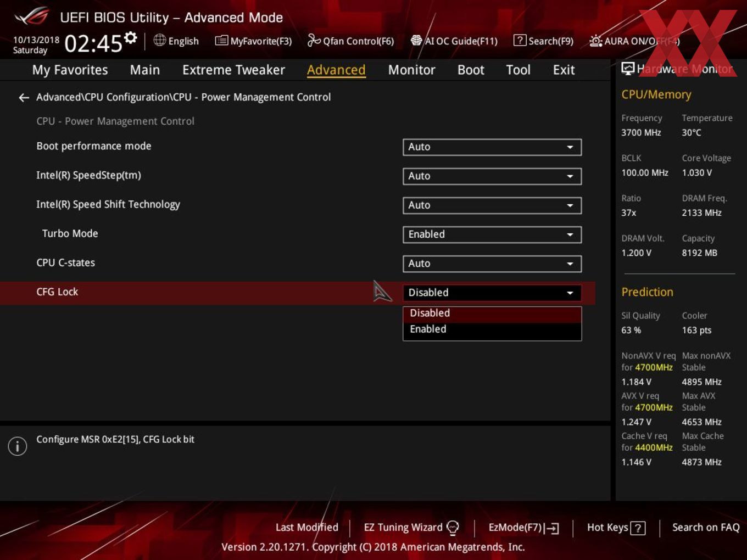Click the 4873 MHz Max Cache value
Image resolution: width=747 pixels, height=560 pixels.
click(701, 462)
